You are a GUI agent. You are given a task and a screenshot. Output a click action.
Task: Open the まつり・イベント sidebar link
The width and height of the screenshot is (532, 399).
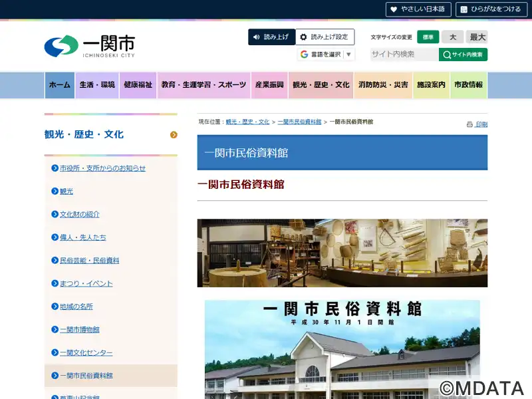point(86,284)
